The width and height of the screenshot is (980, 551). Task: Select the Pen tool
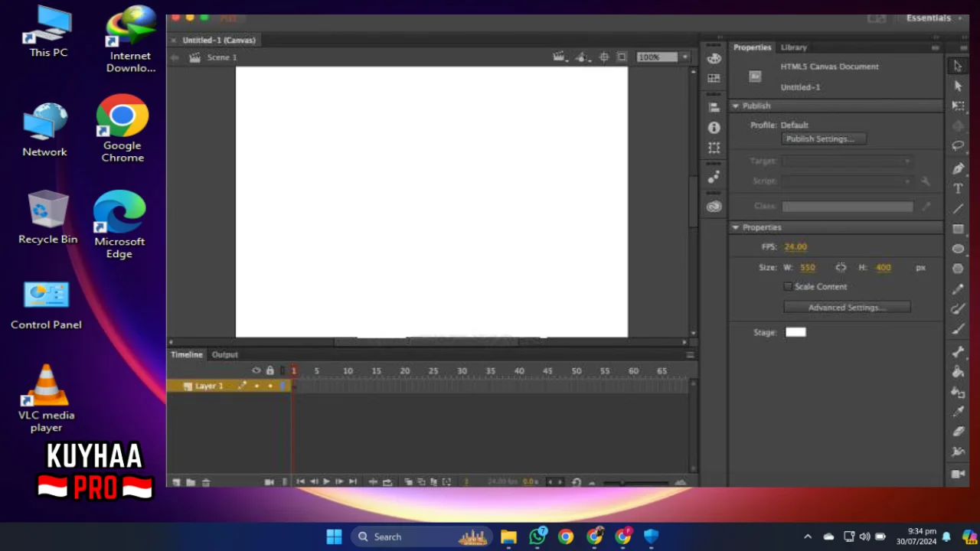coord(958,168)
